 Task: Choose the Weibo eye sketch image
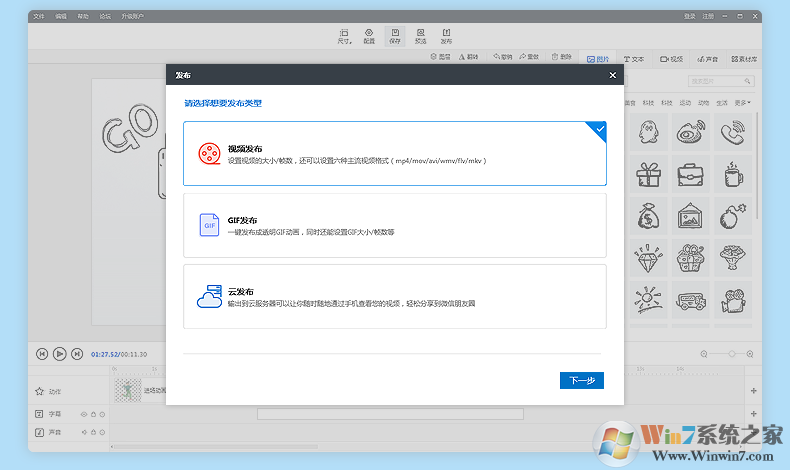click(690, 132)
